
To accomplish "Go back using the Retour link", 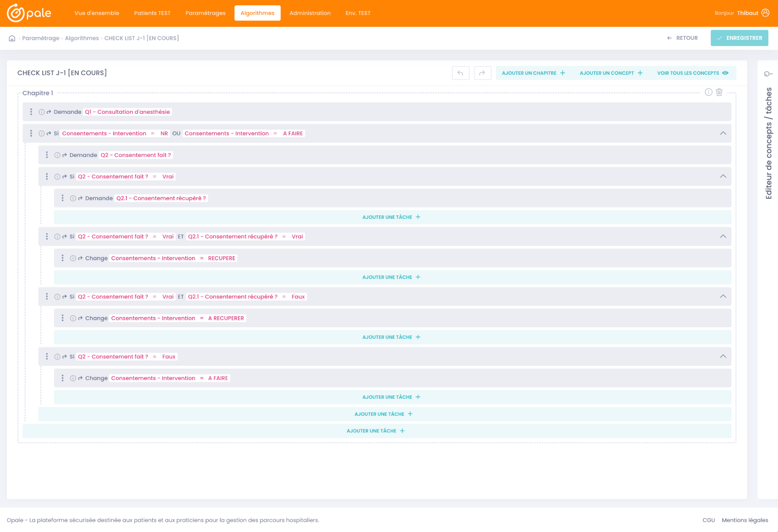I will point(682,38).
